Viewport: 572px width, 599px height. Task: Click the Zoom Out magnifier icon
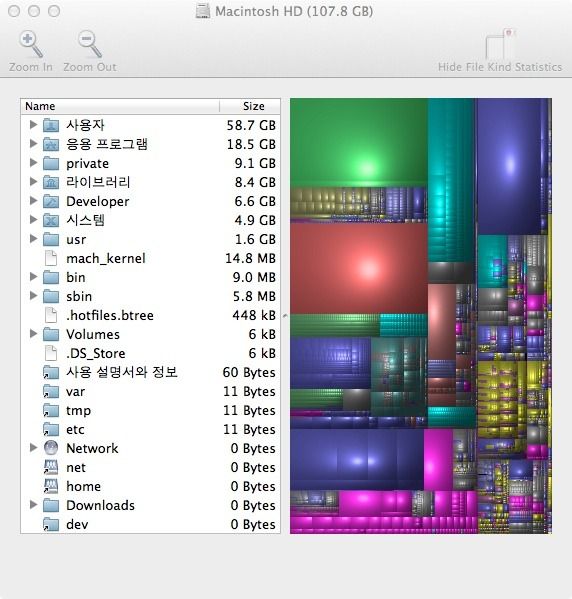(x=89, y=44)
